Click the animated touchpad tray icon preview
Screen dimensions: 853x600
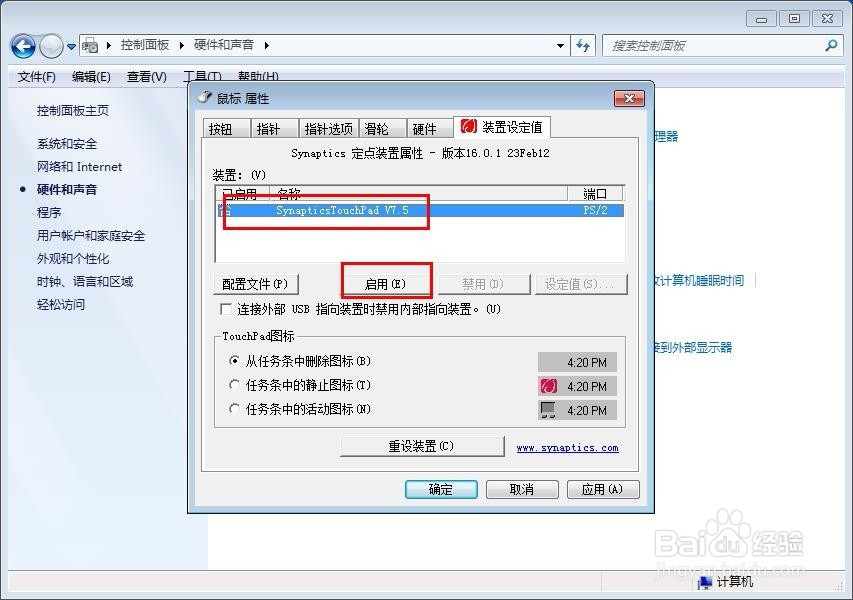pos(548,410)
